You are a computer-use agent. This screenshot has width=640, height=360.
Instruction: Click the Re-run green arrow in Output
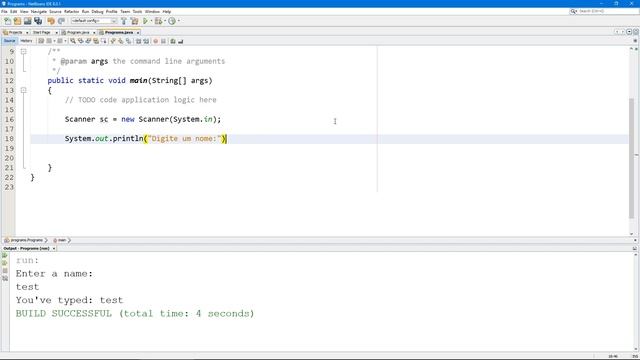(4, 256)
